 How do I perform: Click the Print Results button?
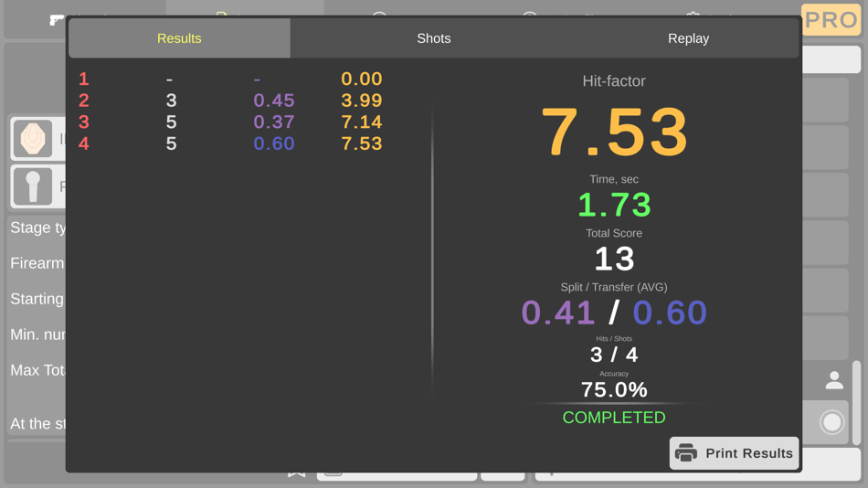[x=734, y=453]
